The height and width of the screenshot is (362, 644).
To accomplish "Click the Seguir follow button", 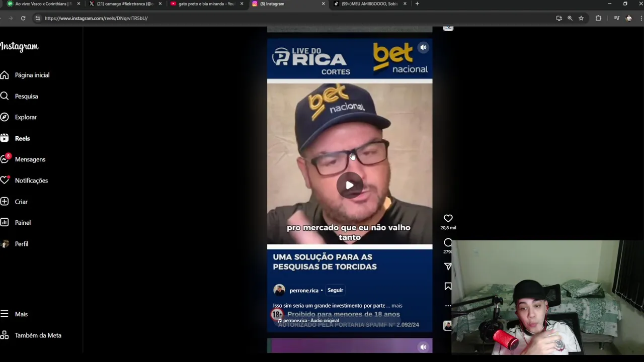I will 335,290.
